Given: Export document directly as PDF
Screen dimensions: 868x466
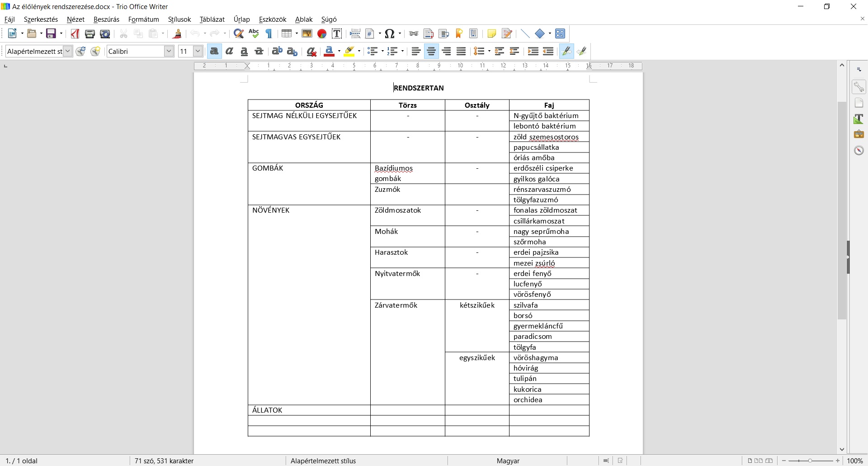Looking at the screenshot, I should (x=75, y=34).
